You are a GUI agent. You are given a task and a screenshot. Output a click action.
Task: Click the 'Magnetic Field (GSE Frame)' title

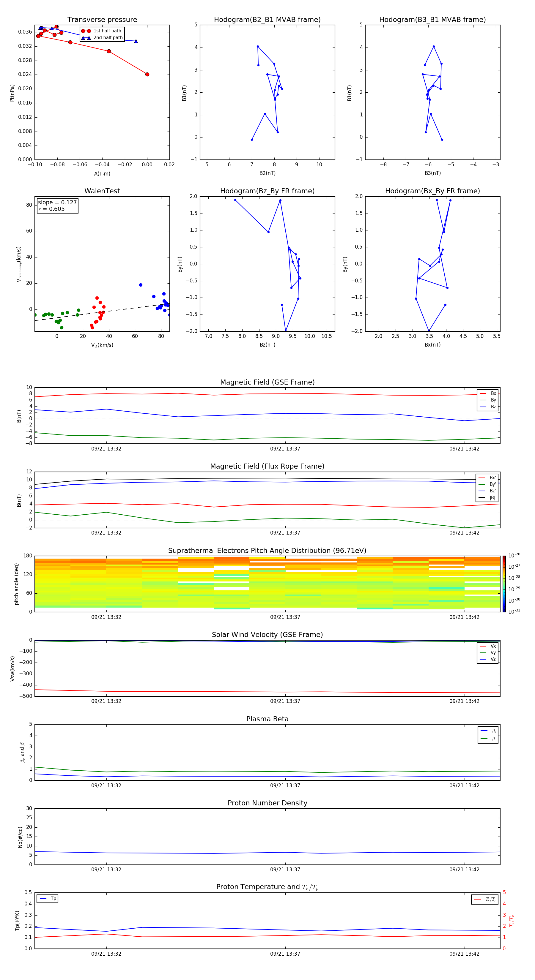[x=267, y=382]
